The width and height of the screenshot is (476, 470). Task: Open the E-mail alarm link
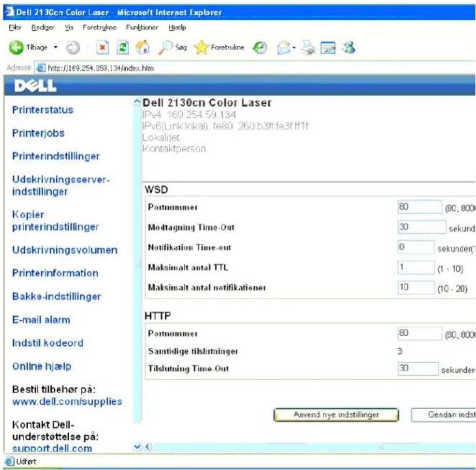point(41,320)
